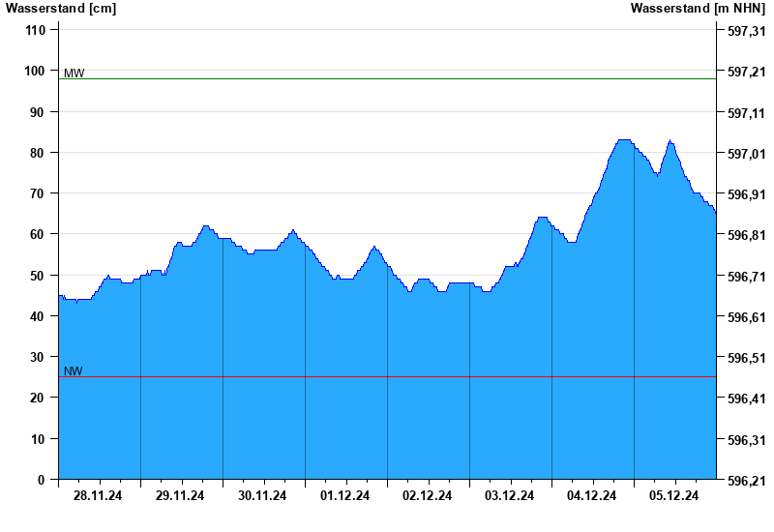Click the 0 value on left axis
The height and width of the screenshot is (532, 774).
tap(41, 480)
